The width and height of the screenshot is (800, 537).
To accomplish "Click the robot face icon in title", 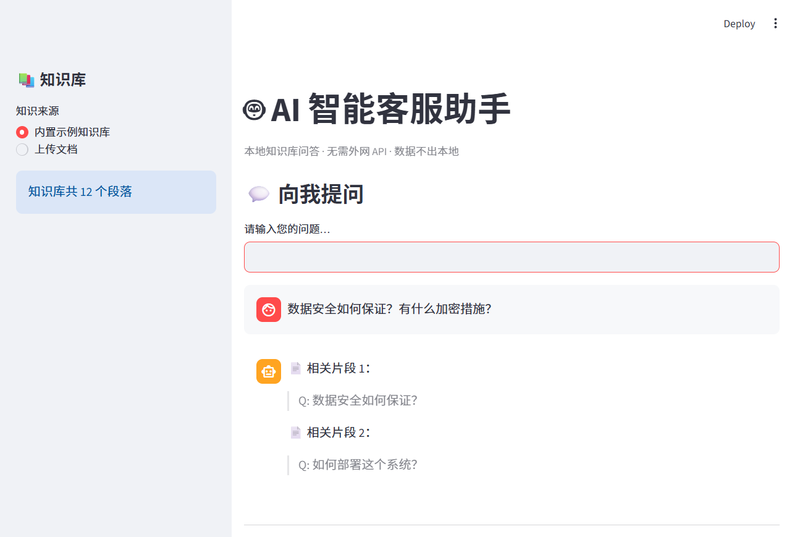I will pos(254,110).
